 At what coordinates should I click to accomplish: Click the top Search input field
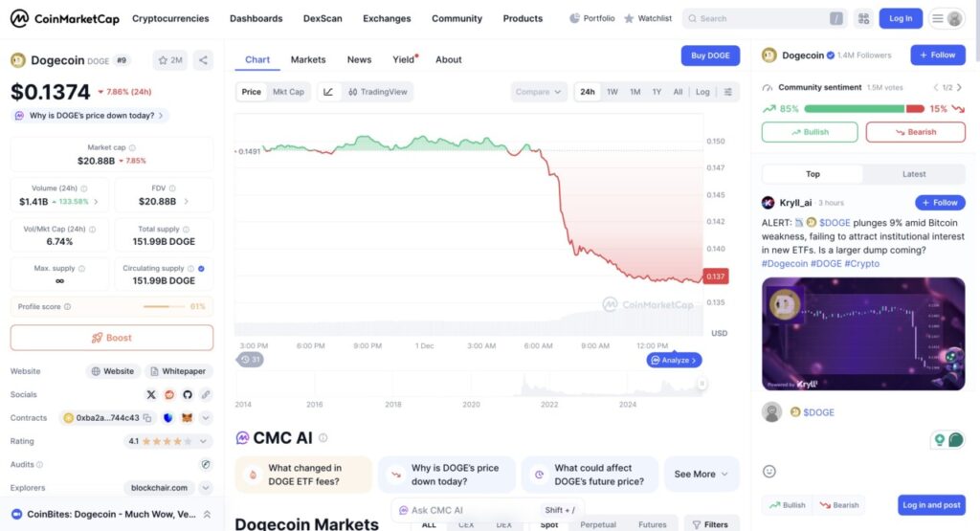point(756,18)
